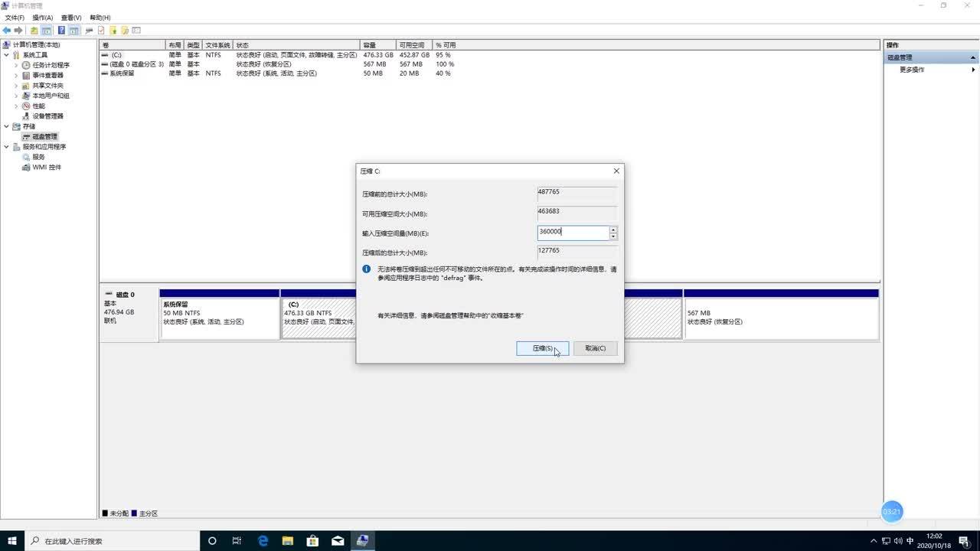Open Microsoft Edge from the taskbar

tap(263, 540)
